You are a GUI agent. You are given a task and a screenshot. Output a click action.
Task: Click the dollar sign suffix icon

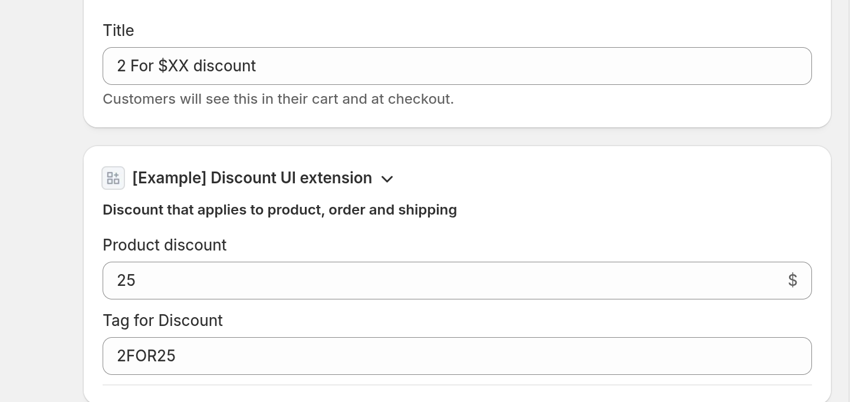793,281
